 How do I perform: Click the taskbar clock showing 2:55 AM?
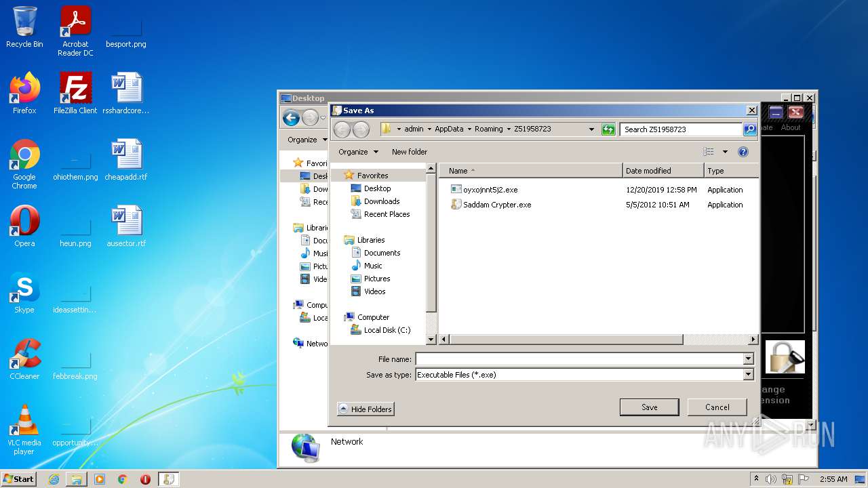click(833, 479)
